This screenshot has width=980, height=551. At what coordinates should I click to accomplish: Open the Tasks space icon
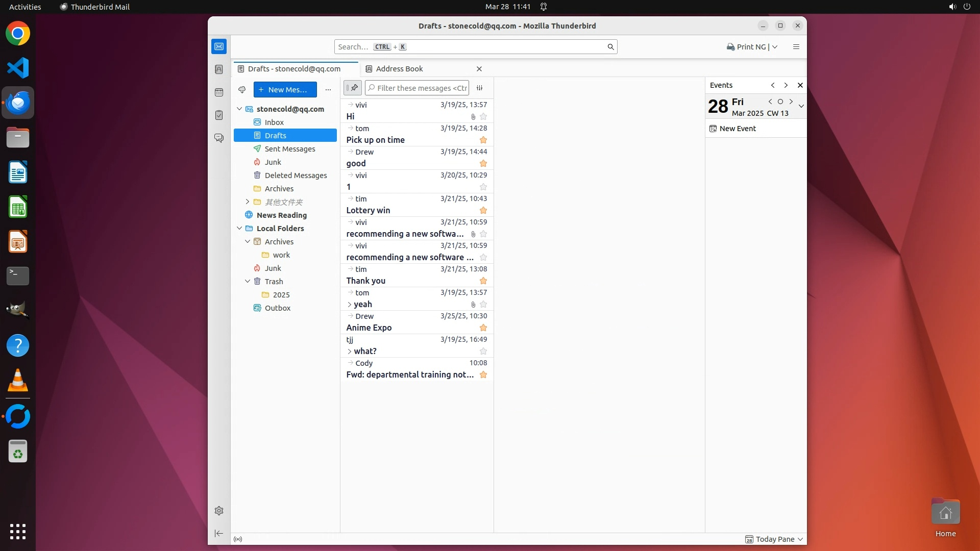[x=219, y=115]
